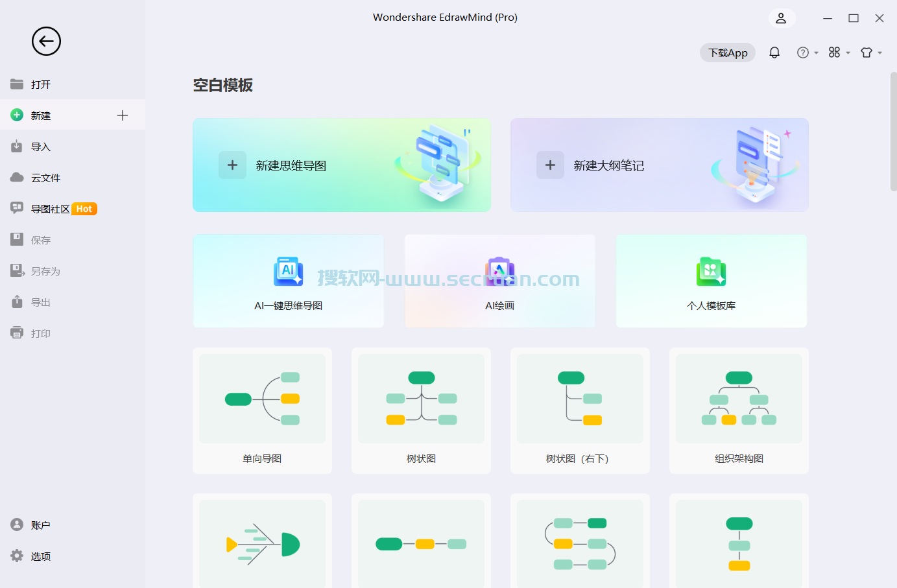897x588 pixels.
Task: Open the AI一键思维导图 card
Action: [x=289, y=281]
